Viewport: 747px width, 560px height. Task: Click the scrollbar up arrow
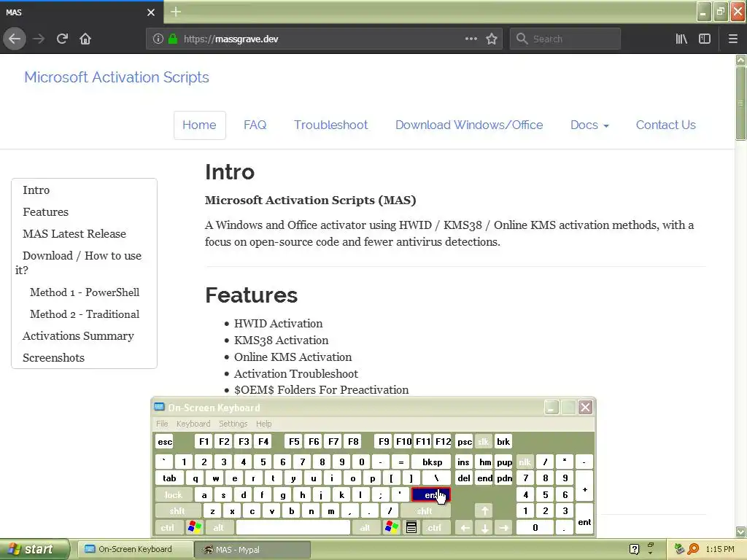coord(740,60)
